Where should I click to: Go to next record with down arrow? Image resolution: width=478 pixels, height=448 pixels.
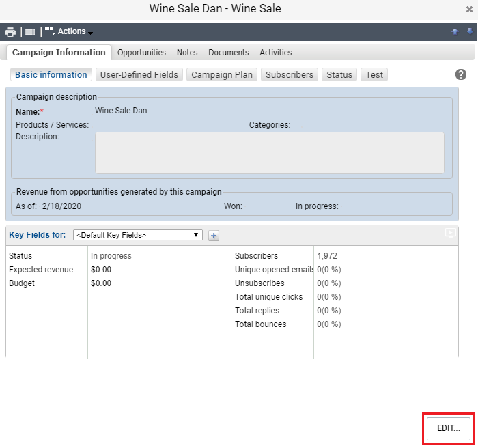[469, 32]
